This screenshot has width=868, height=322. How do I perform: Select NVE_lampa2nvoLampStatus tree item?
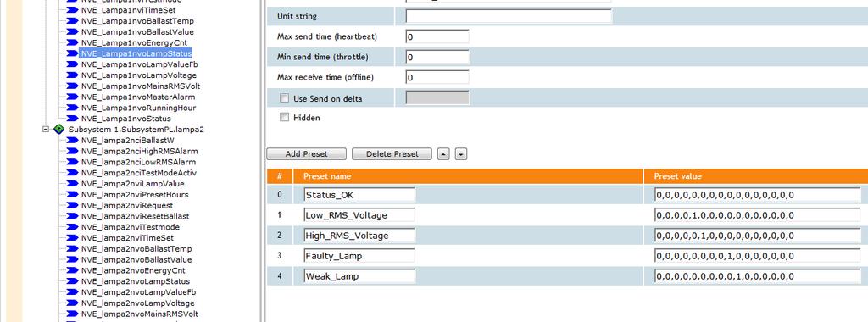point(135,281)
